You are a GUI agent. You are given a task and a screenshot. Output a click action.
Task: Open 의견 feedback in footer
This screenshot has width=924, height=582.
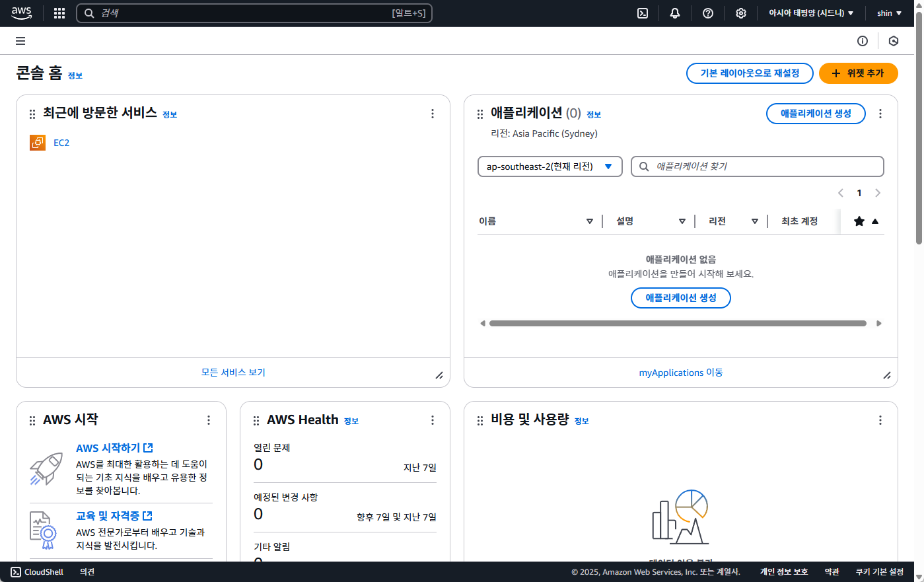click(x=87, y=572)
